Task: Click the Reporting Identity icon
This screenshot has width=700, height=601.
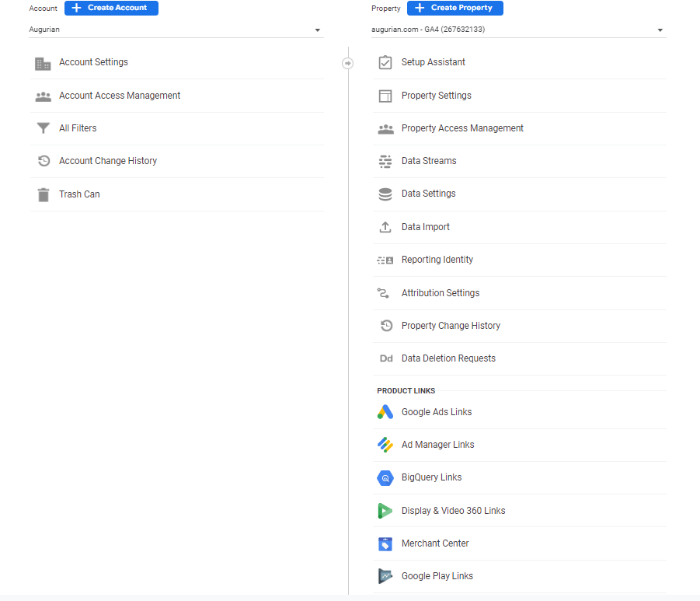Action: [385, 260]
